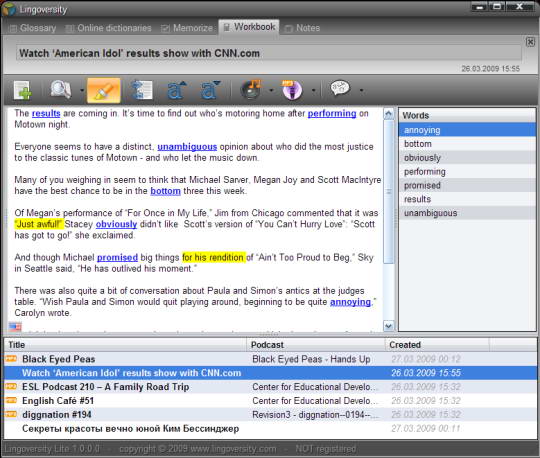The image size is (540, 458).
Task: Click the 'Just awful!' yellow highlight
Action: coord(38,224)
